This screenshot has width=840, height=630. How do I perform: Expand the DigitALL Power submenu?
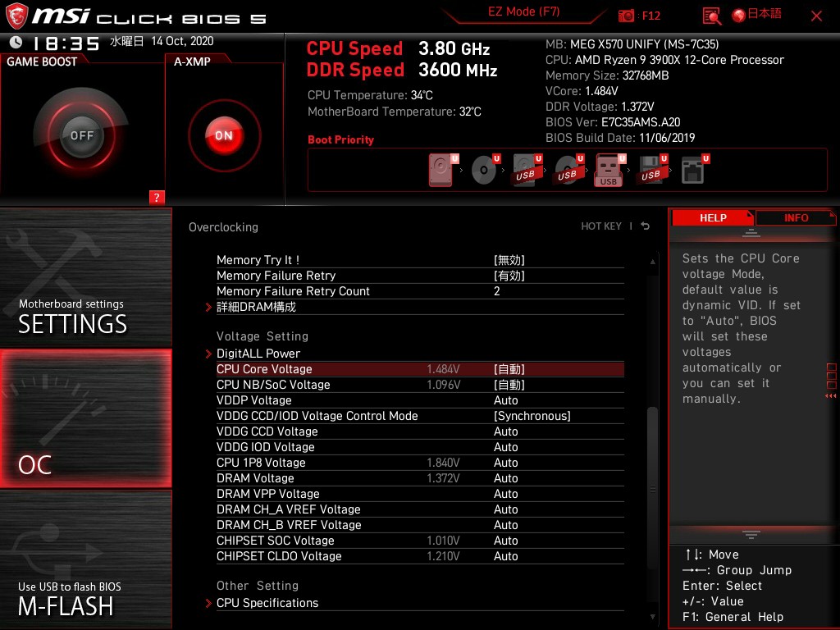point(258,354)
